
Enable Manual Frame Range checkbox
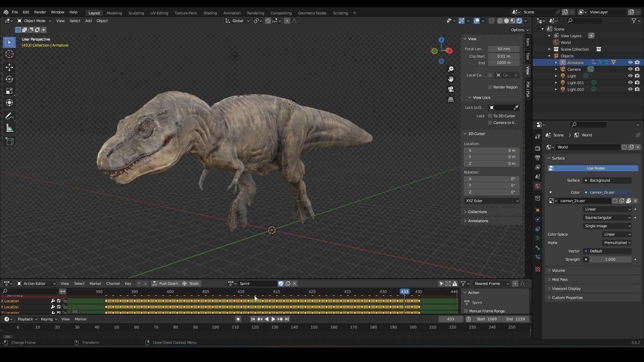click(x=466, y=311)
